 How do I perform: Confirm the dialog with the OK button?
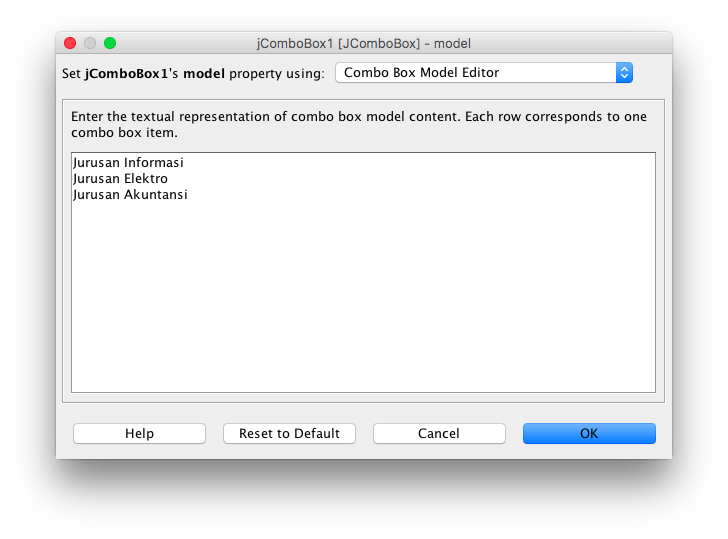pos(589,433)
